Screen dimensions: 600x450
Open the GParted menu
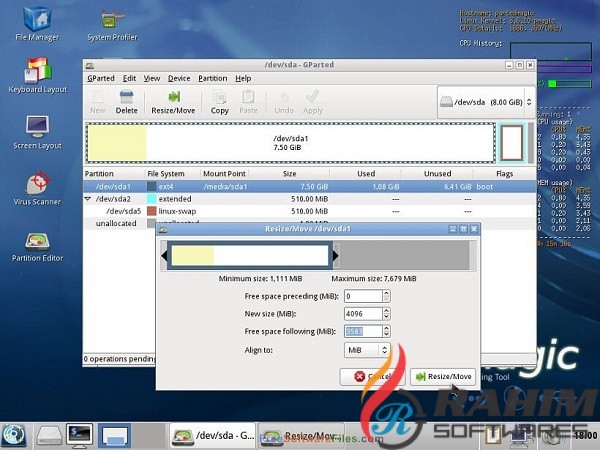click(101, 78)
